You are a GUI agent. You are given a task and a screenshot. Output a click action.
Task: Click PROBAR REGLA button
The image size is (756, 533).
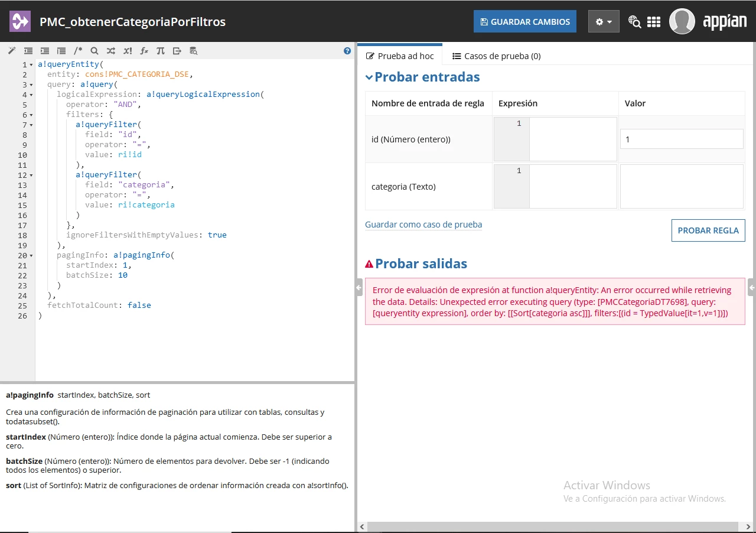click(x=708, y=230)
